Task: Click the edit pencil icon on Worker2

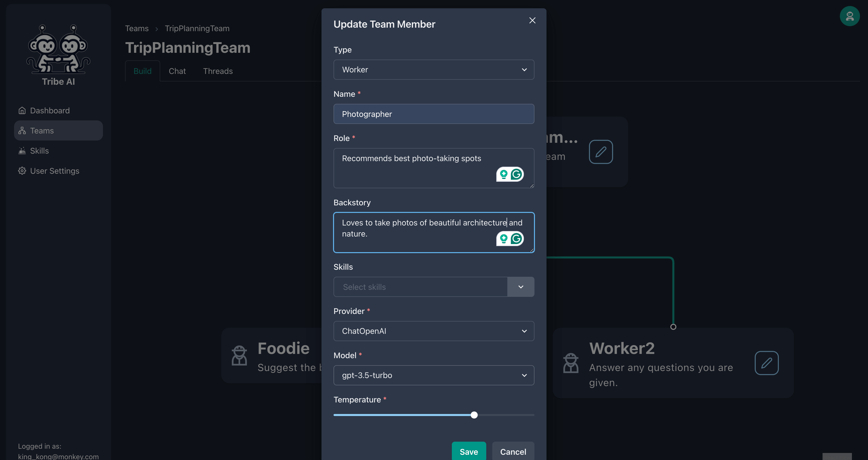Action: pos(766,362)
